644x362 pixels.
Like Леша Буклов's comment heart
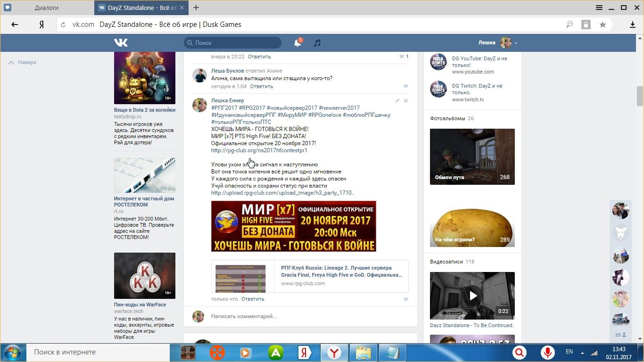click(x=406, y=86)
